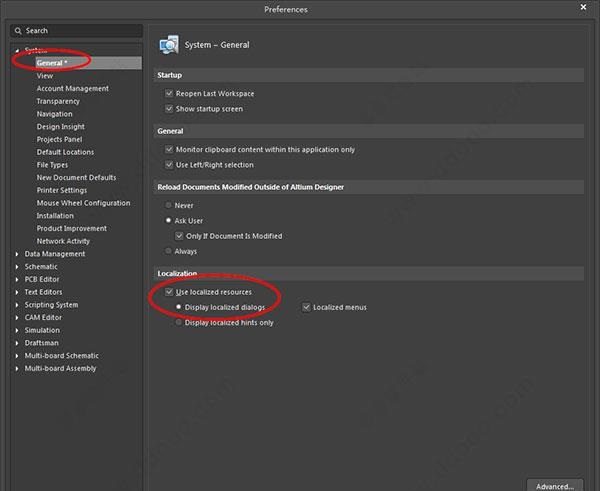Click the Advanced... button
The height and width of the screenshot is (491, 600).
555,485
